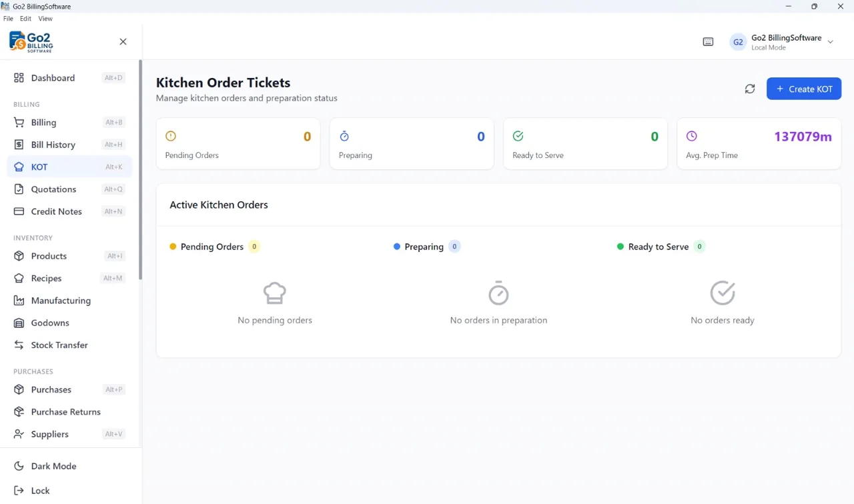The height and width of the screenshot is (504, 854).
Task: Click the Lock logout arrow icon
Action: (x=19, y=491)
